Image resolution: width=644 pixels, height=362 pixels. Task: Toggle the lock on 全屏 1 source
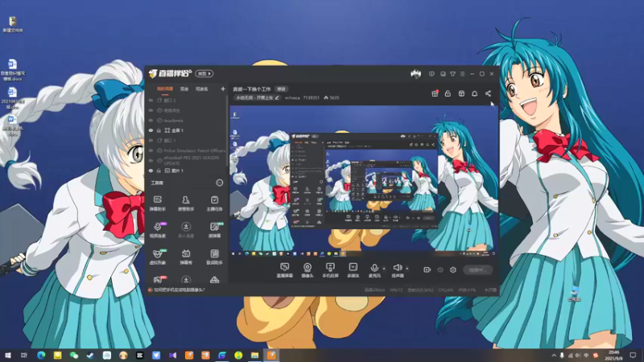click(159, 130)
